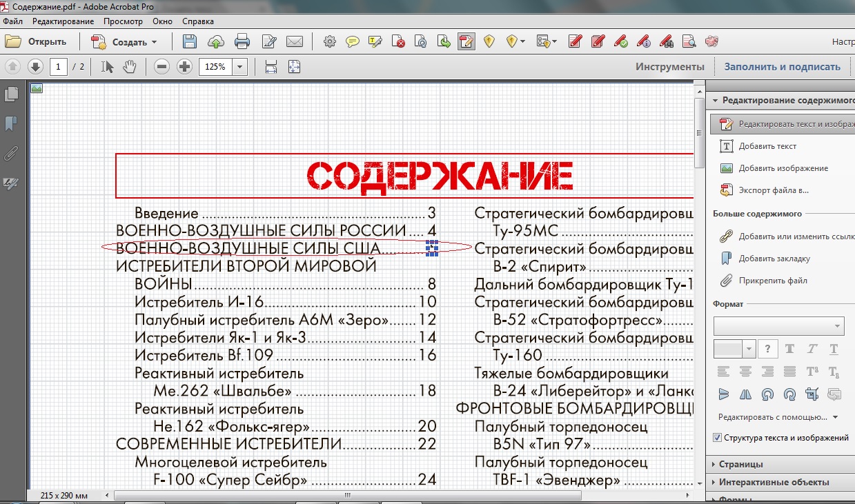Open the Просмотр menu
This screenshot has width=855, height=504.
(123, 21)
